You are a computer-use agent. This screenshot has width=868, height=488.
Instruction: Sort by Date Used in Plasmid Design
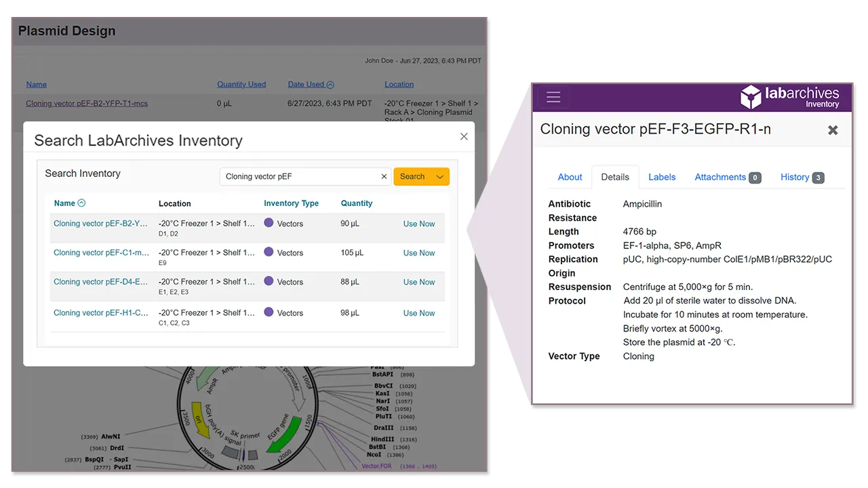pyautogui.click(x=311, y=85)
